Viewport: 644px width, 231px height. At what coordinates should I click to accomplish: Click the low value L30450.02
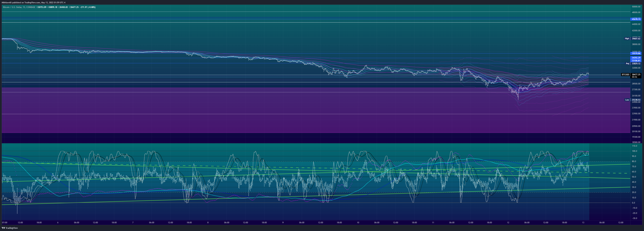pyautogui.click(x=63, y=7)
